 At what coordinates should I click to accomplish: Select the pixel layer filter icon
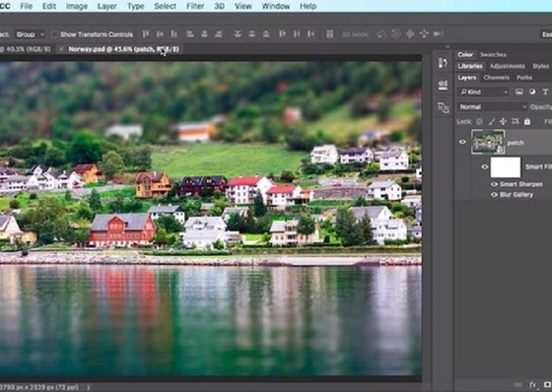pyautogui.click(x=518, y=92)
